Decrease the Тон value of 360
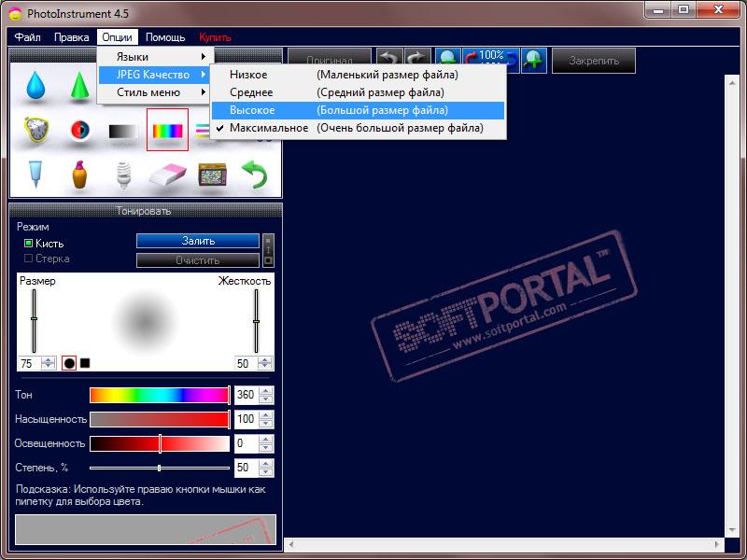The height and width of the screenshot is (560, 747). coord(266,399)
